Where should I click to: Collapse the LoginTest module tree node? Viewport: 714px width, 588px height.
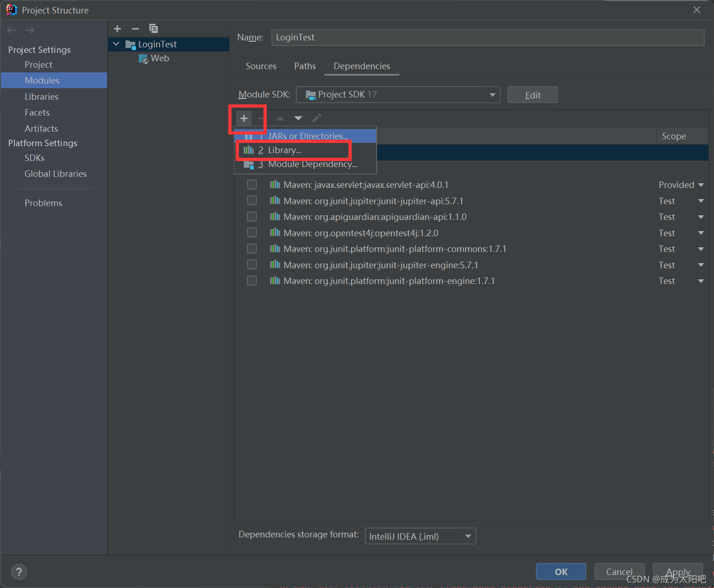coord(116,44)
